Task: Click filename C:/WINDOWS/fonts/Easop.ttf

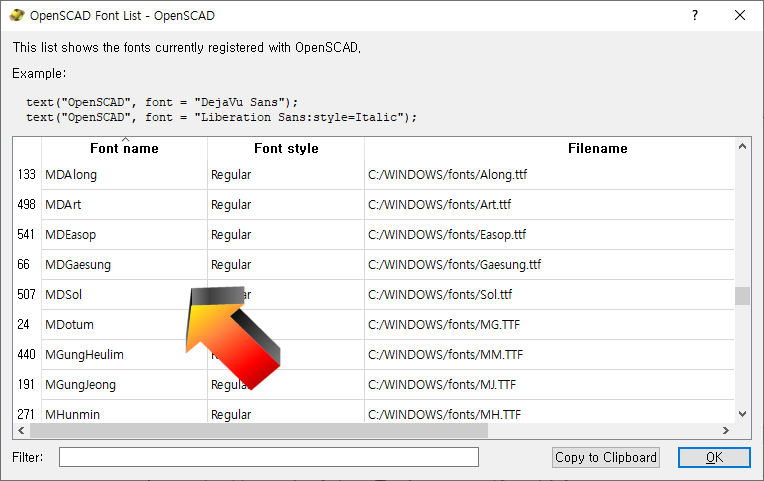Action: click(447, 234)
